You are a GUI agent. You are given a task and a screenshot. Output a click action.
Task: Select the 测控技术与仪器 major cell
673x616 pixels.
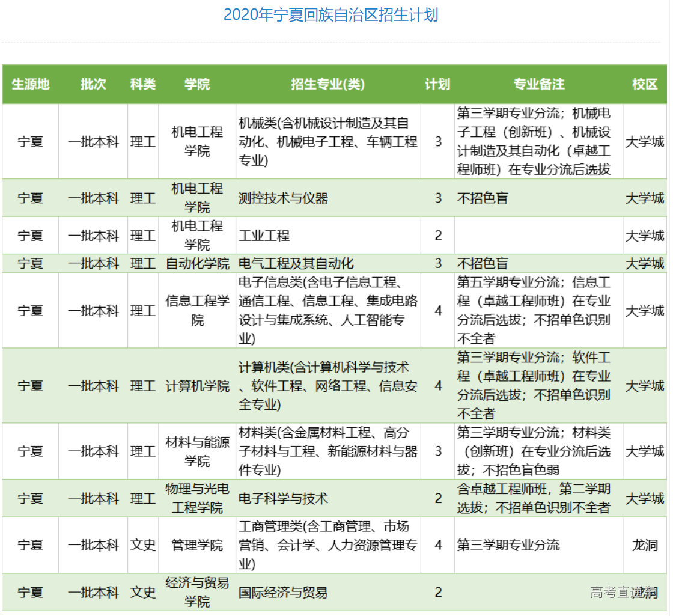[284, 198]
